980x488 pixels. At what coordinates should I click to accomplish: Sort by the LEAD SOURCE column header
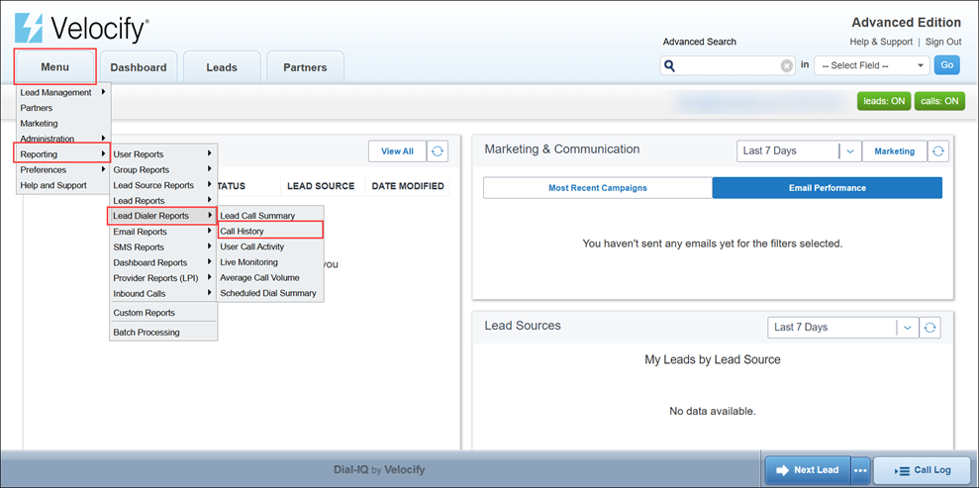pyautogui.click(x=321, y=186)
